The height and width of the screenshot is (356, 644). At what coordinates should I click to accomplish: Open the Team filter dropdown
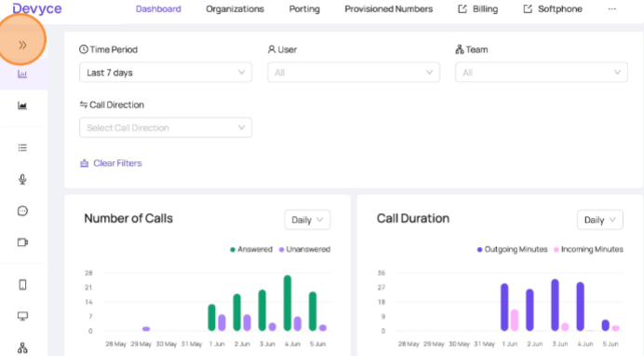(x=542, y=73)
